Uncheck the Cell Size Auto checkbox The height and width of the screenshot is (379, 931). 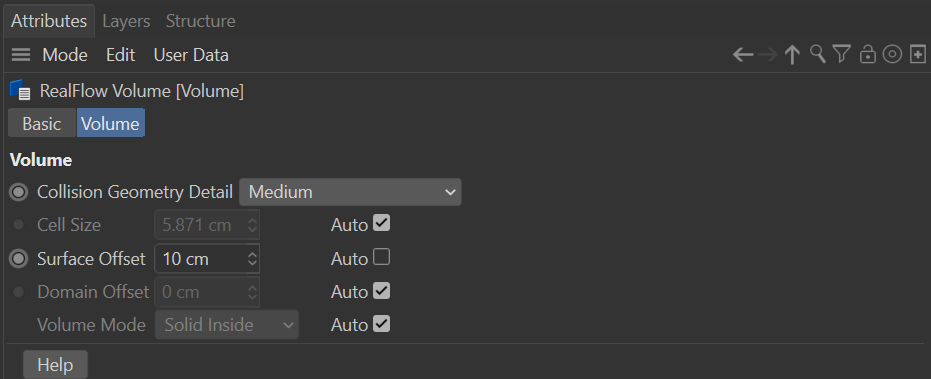click(382, 224)
